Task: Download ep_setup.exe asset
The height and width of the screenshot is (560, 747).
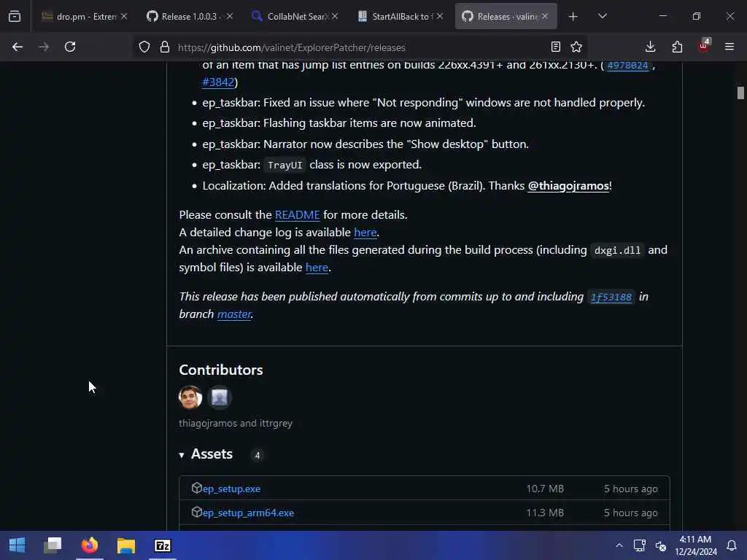Action: [x=231, y=489]
